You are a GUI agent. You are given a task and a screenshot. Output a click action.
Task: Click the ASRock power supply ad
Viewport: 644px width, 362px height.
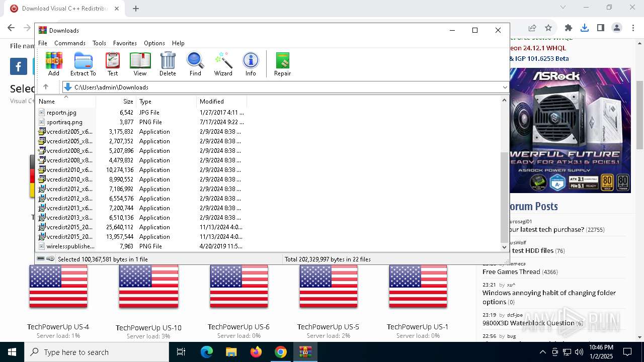(x=570, y=130)
